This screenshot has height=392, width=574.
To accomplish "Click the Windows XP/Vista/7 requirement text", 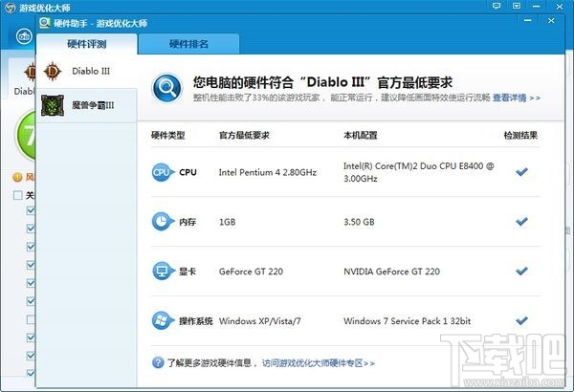I will [x=260, y=321].
